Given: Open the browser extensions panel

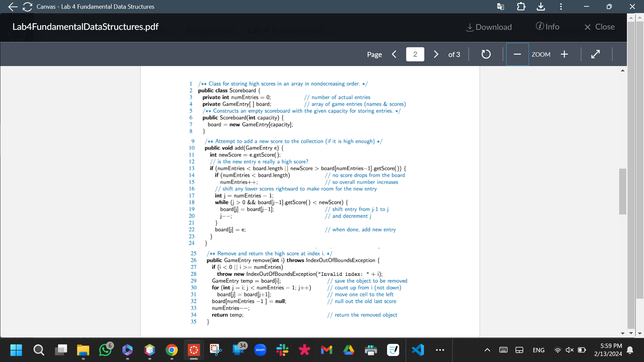Looking at the screenshot, I should 521,6.
